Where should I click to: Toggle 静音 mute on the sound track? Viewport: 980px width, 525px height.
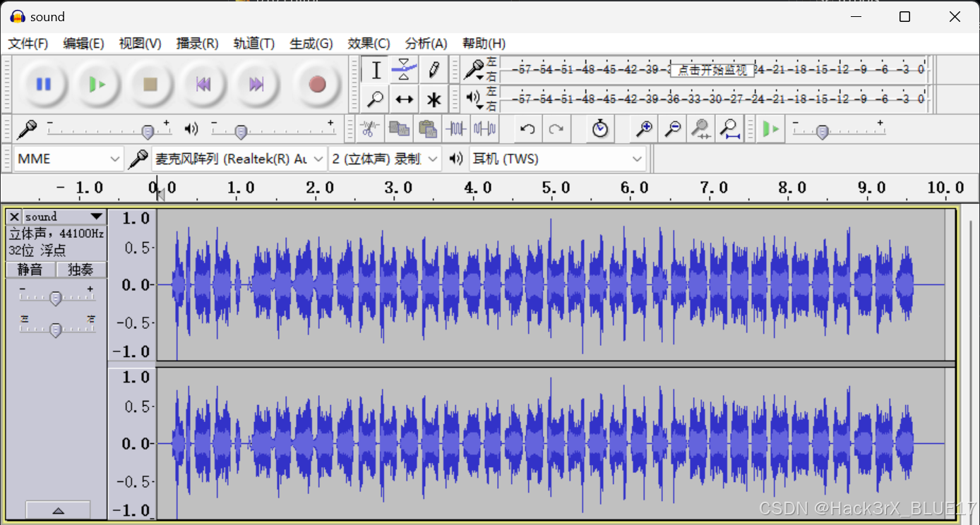pyautogui.click(x=30, y=270)
